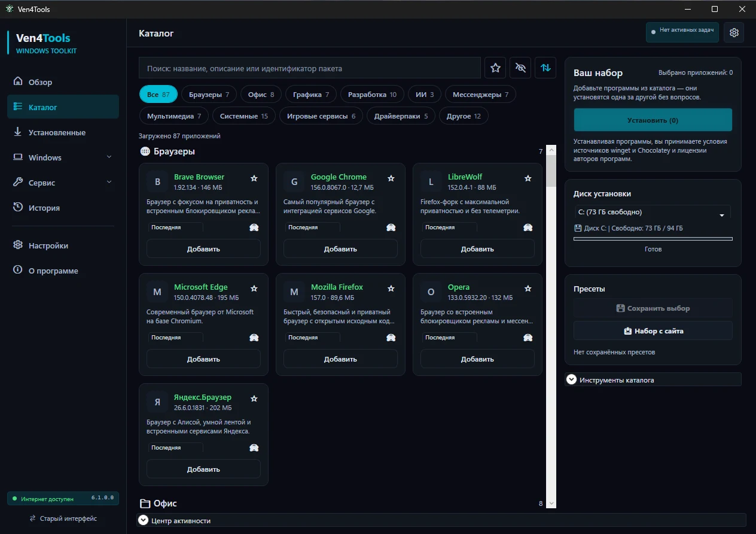Screen dimensions: 756x534
Task: Add Opera to favorites star
Action: (528, 289)
